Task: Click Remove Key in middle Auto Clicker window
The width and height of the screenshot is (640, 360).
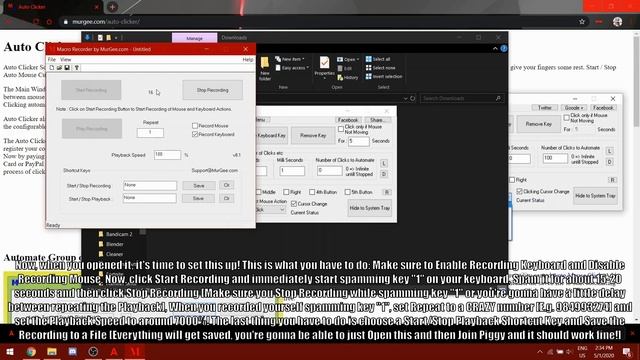Action: tap(313, 136)
